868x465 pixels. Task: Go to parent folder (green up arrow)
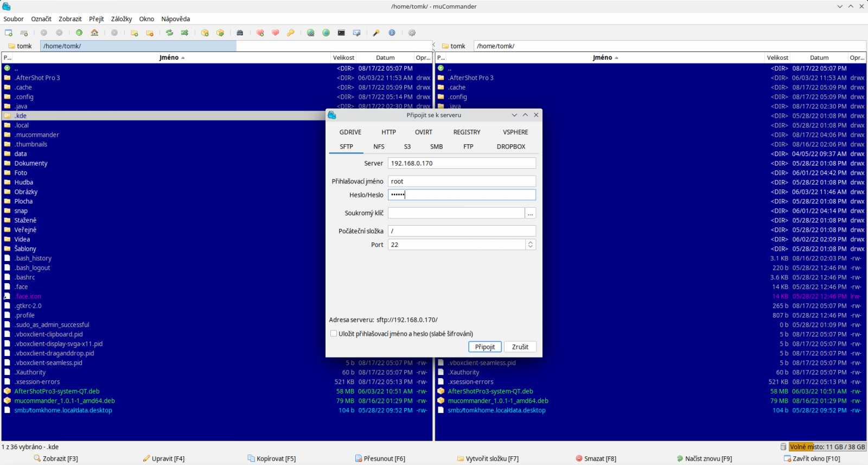(x=79, y=33)
